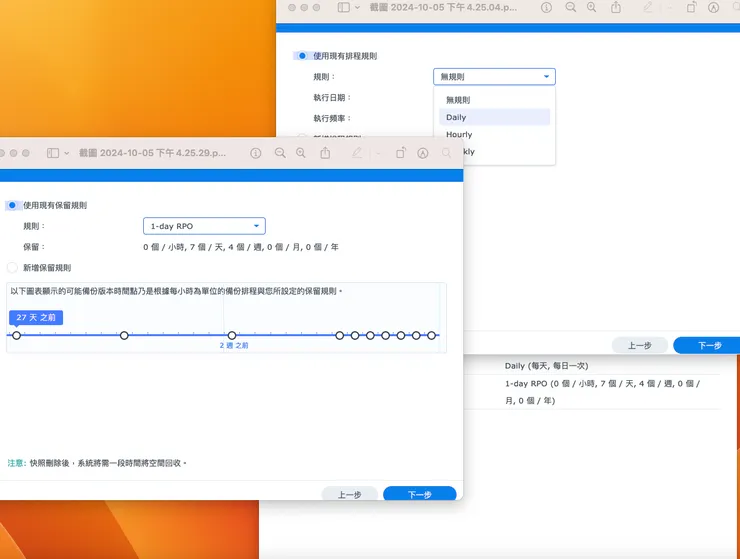
Task: Choose the 新增保留規則 radio option
Action: pyautogui.click(x=12, y=268)
